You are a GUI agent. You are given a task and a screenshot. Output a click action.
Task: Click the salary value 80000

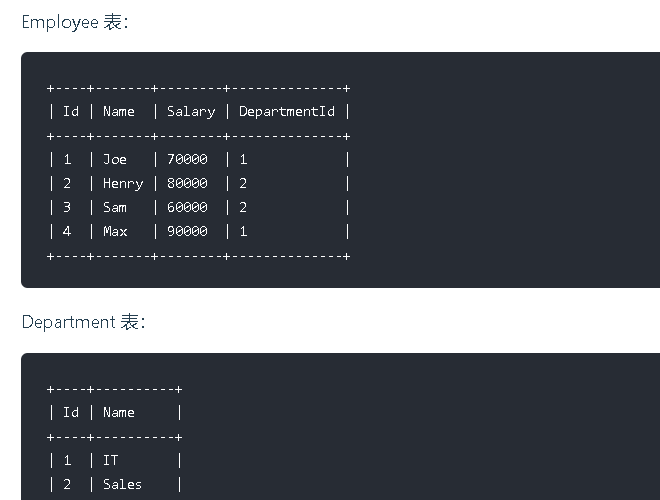pyautogui.click(x=187, y=183)
